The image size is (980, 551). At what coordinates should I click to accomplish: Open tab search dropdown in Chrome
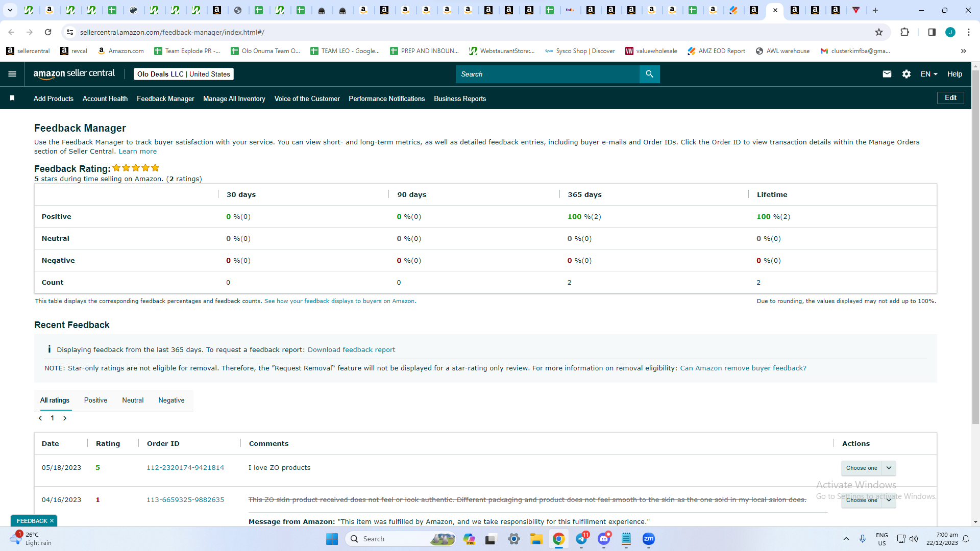point(10,10)
